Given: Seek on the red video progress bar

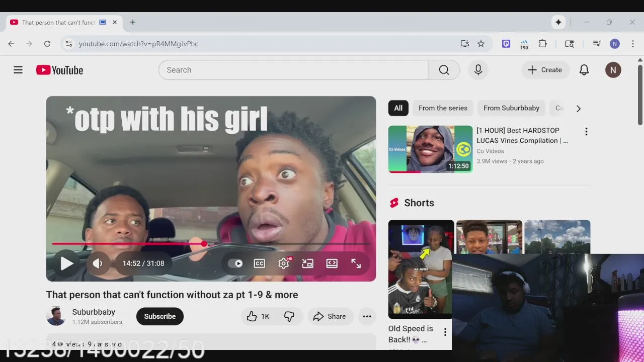Looking at the screenshot, I should (211, 244).
